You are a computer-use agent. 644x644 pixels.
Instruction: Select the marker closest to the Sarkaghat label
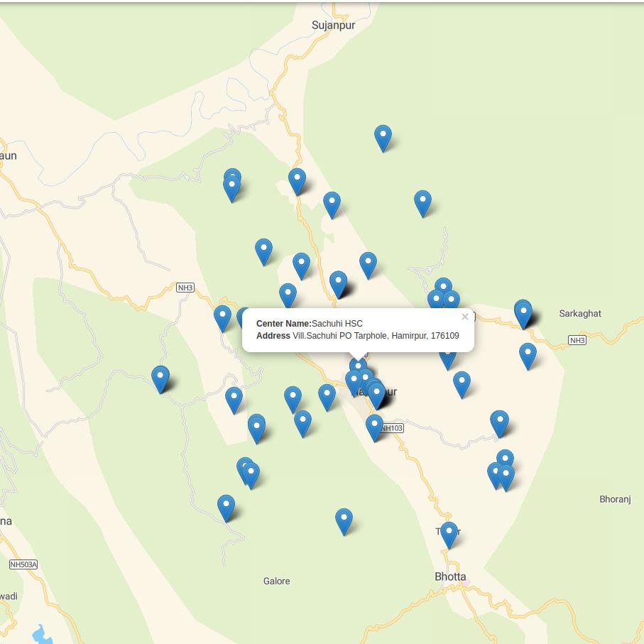(523, 313)
